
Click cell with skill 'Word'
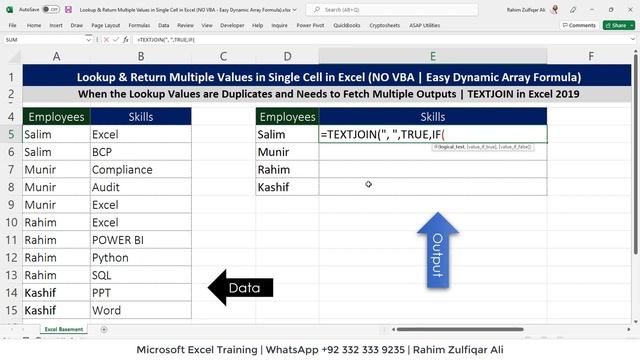140,310
